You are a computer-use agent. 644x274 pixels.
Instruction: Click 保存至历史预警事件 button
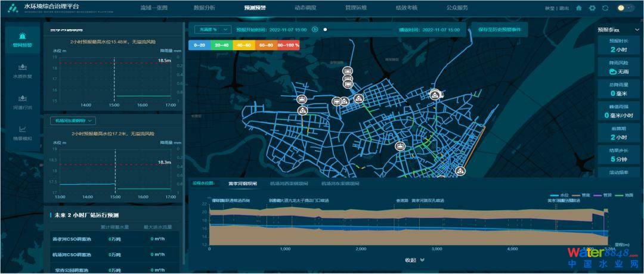[x=499, y=29]
